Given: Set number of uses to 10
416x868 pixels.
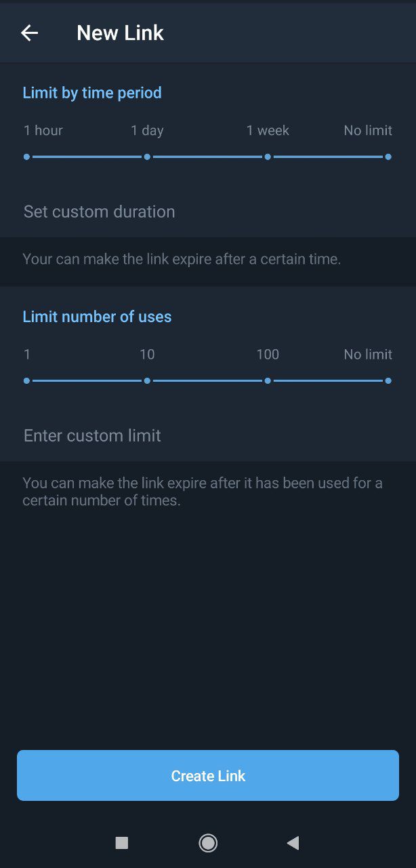Looking at the screenshot, I should point(147,381).
